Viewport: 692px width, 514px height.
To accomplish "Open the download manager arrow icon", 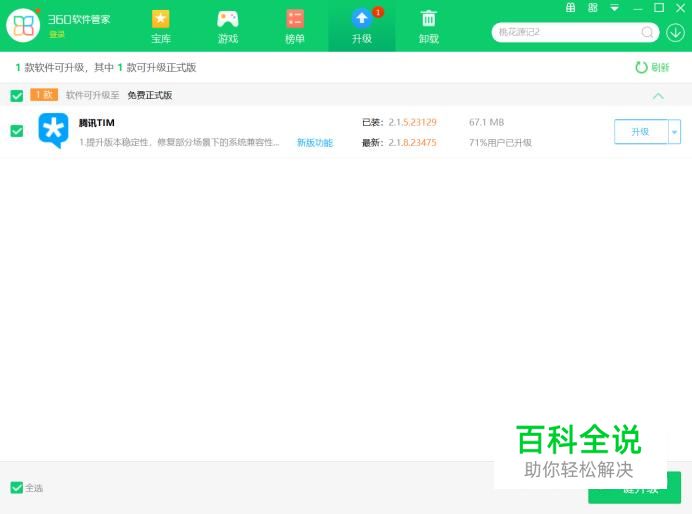I will click(675, 33).
